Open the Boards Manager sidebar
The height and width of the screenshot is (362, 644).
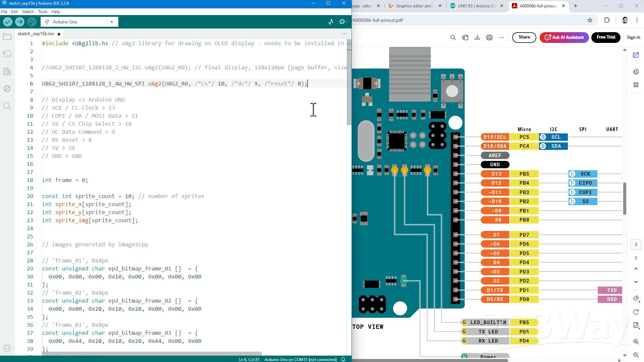click(x=7, y=54)
